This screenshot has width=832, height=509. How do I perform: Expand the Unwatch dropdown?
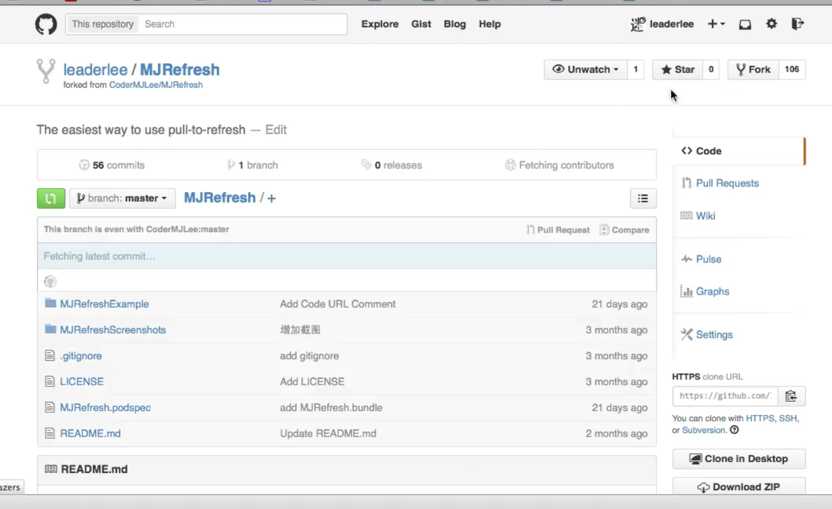[x=585, y=70]
